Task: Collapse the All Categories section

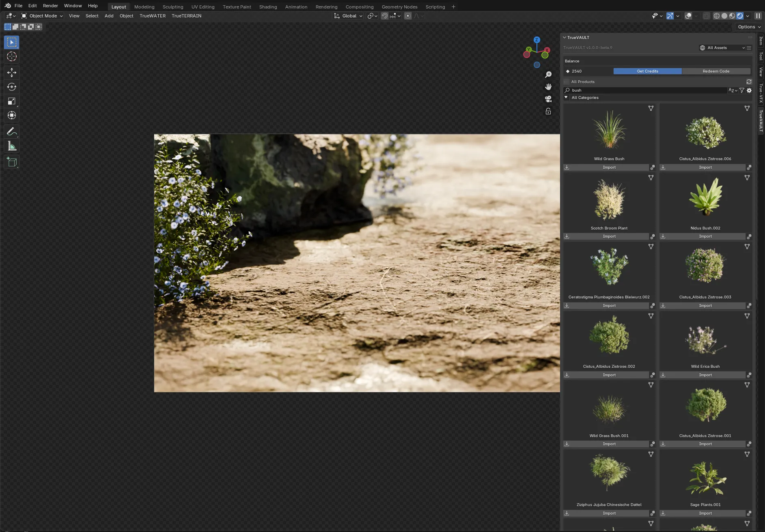Action: (x=566, y=97)
